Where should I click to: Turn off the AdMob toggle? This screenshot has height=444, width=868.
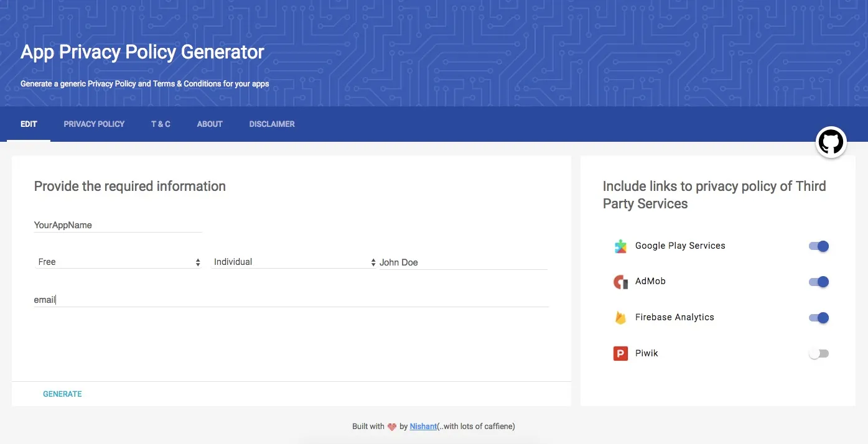(818, 282)
